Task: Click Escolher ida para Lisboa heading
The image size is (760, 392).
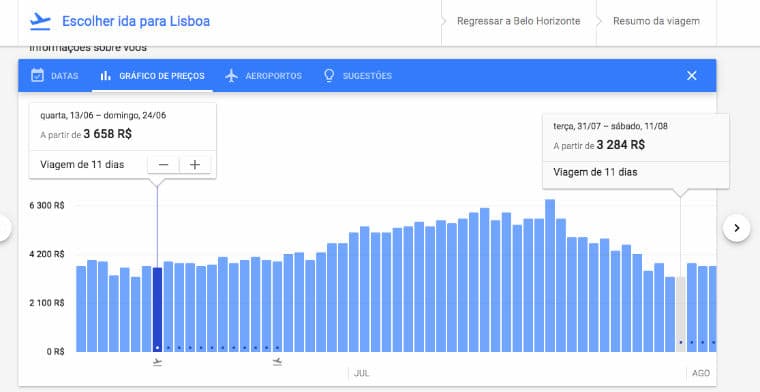Action: 136,21
